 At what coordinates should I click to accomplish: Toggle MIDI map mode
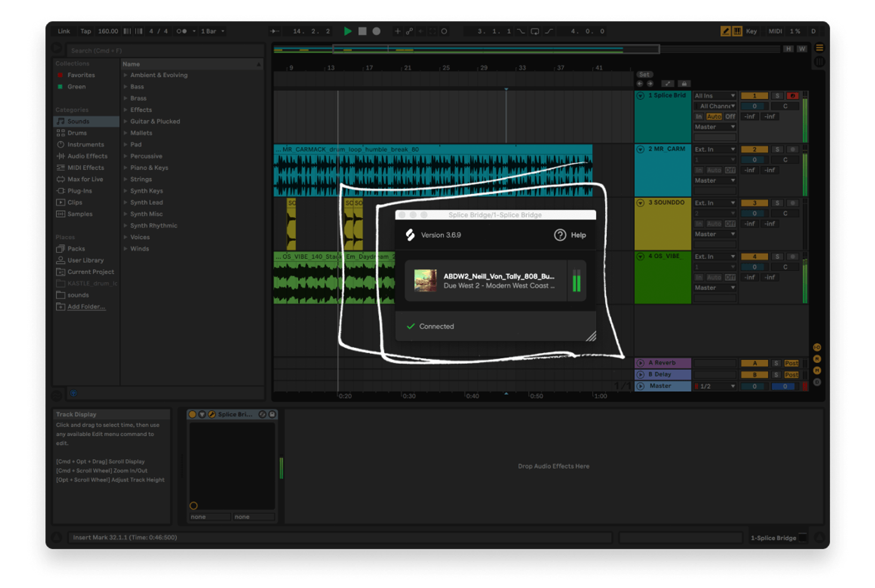[x=775, y=31]
